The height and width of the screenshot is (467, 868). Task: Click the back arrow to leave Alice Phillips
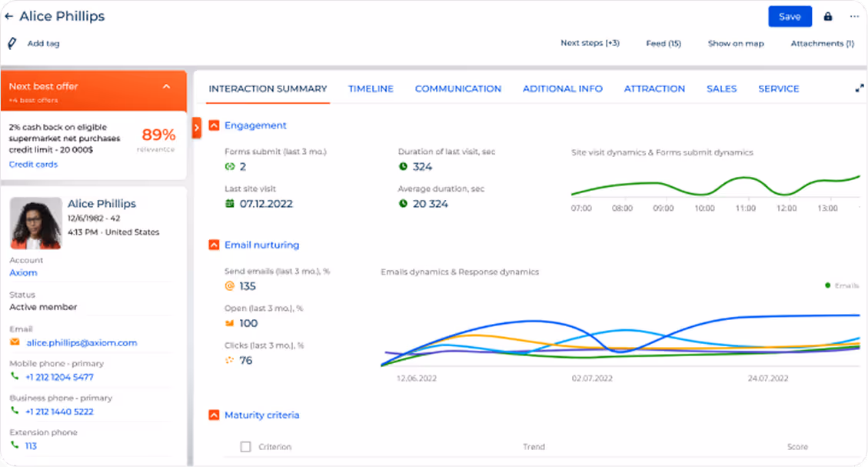click(10, 16)
